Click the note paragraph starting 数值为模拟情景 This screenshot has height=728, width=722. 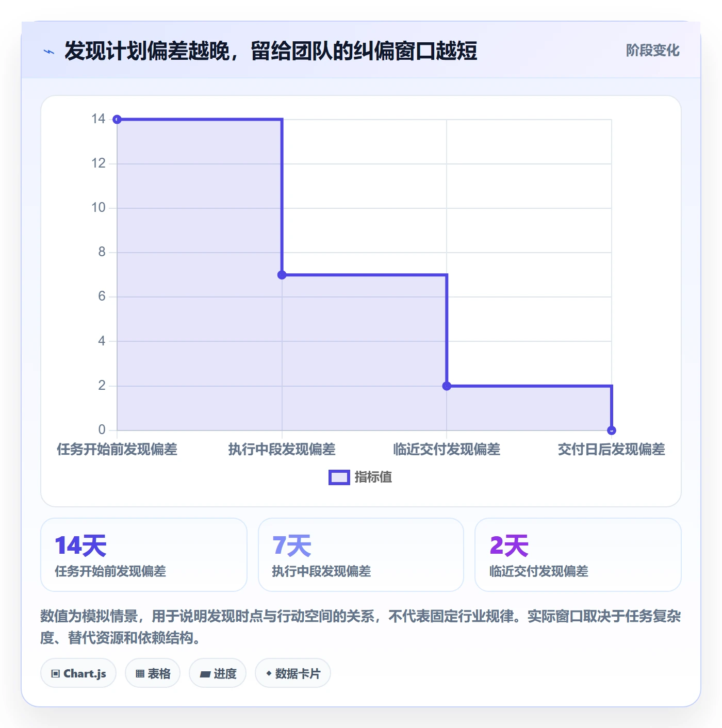pyautogui.click(x=360, y=627)
